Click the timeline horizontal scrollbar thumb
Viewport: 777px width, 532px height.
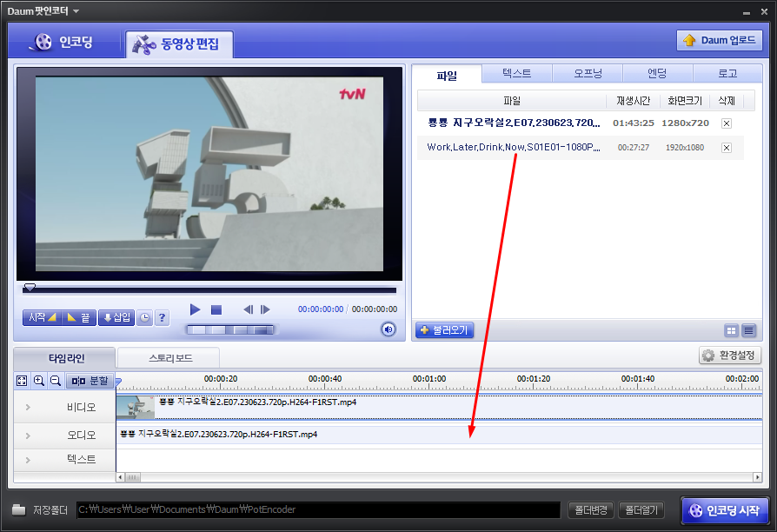132,477
